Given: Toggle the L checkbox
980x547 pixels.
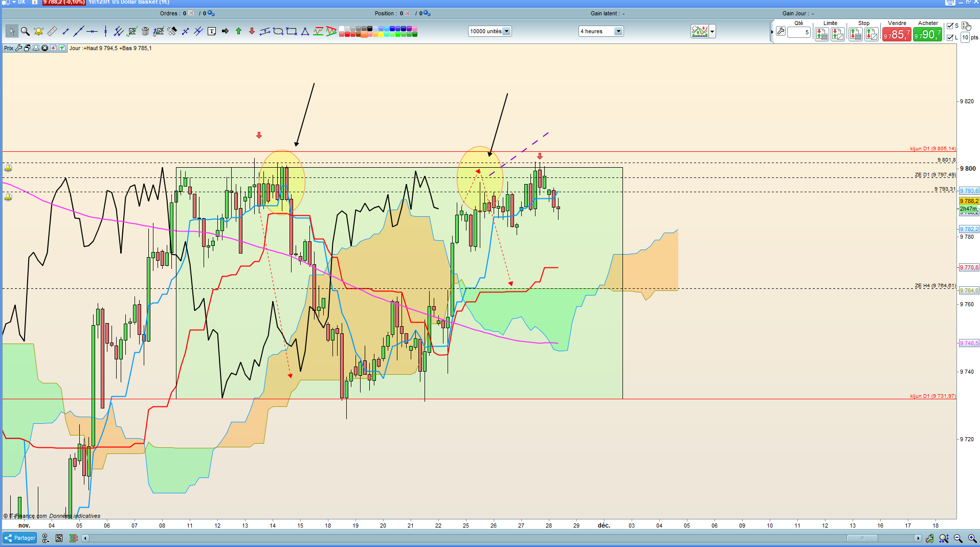Looking at the screenshot, I should [x=950, y=37].
